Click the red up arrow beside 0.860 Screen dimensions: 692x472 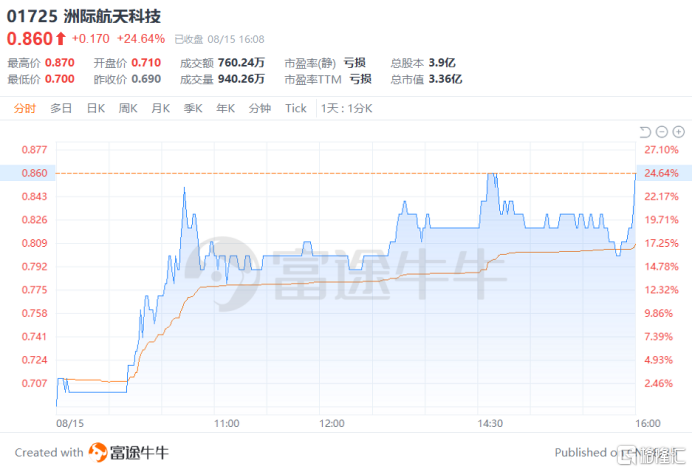[60, 39]
